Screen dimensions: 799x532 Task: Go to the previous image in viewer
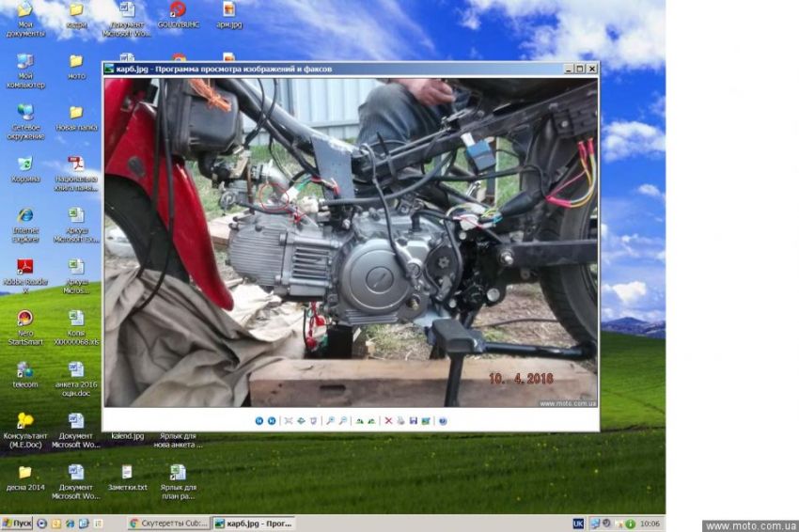(x=258, y=421)
